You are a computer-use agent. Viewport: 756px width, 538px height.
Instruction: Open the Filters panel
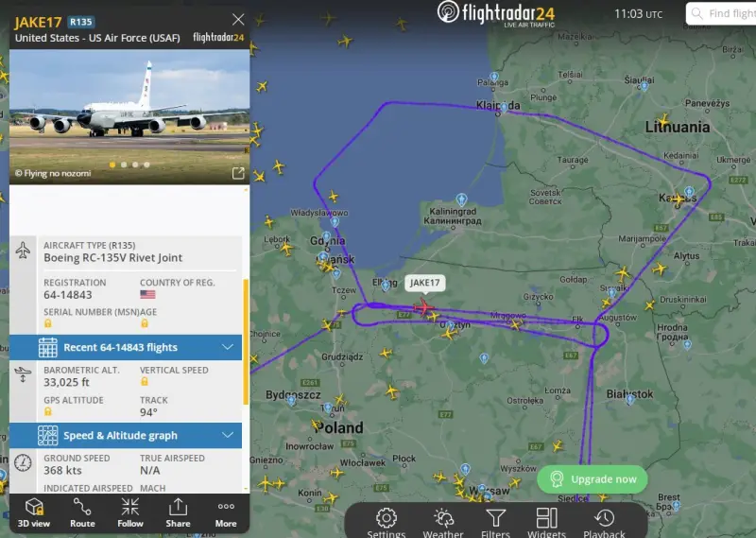pyautogui.click(x=495, y=523)
